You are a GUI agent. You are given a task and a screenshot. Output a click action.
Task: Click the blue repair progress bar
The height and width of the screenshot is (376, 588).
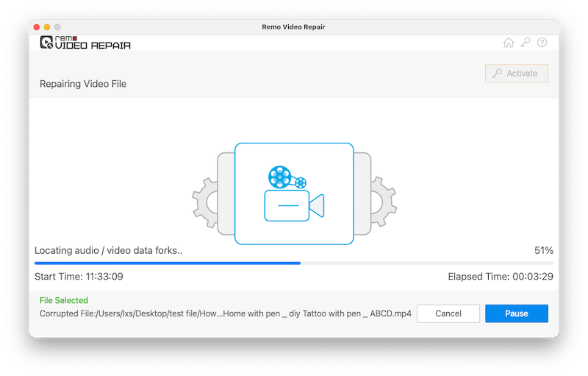click(x=168, y=263)
